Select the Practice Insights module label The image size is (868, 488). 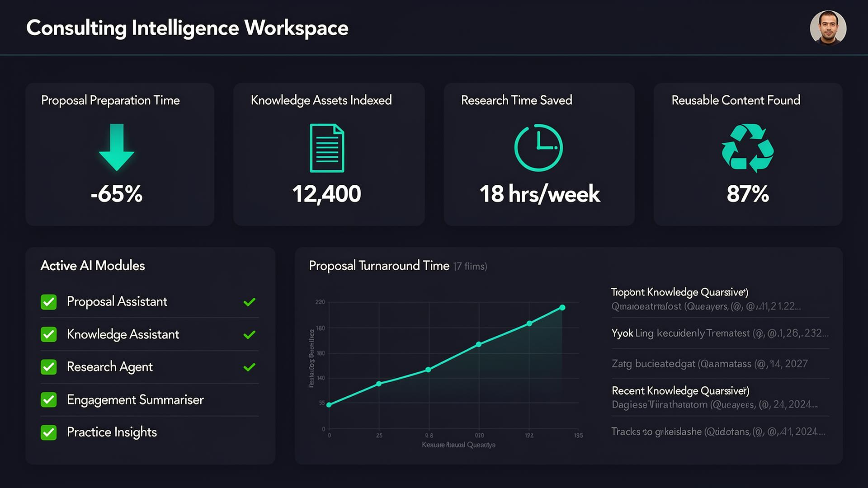(112, 432)
